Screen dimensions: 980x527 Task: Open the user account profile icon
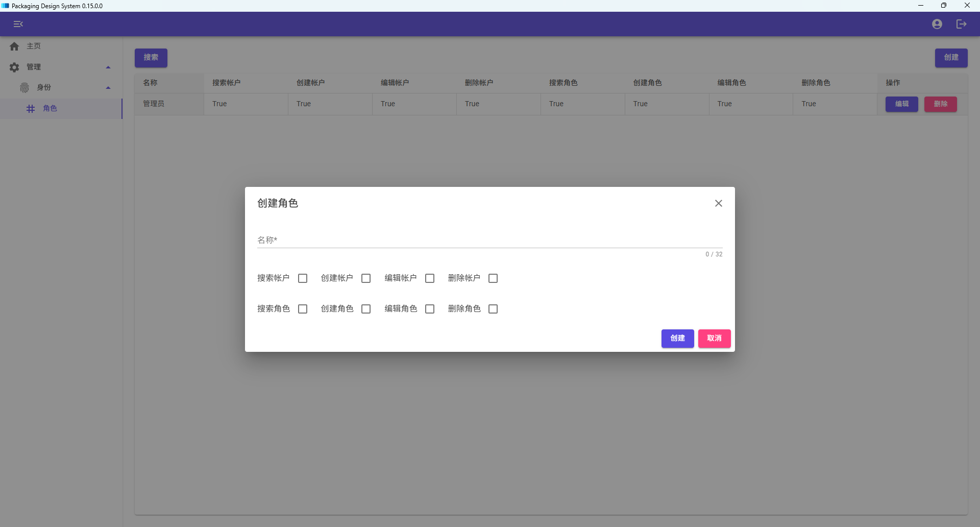pyautogui.click(x=937, y=24)
